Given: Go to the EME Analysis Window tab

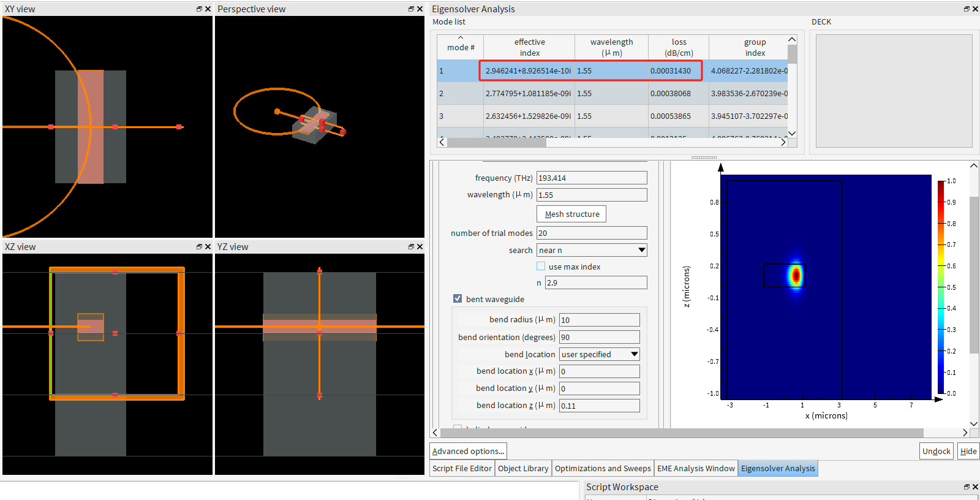Looking at the screenshot, I should [x=696, y=469].
